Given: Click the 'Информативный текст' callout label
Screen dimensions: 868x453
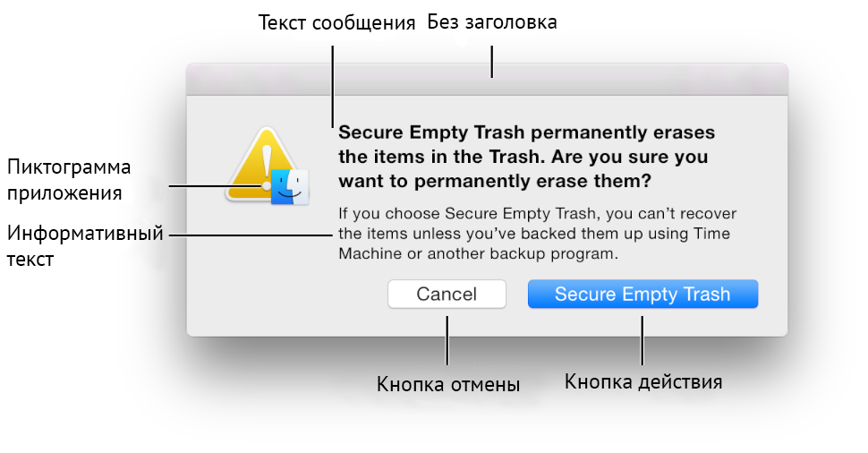Looking at the screenshot, I should click(x=85, y=247).
